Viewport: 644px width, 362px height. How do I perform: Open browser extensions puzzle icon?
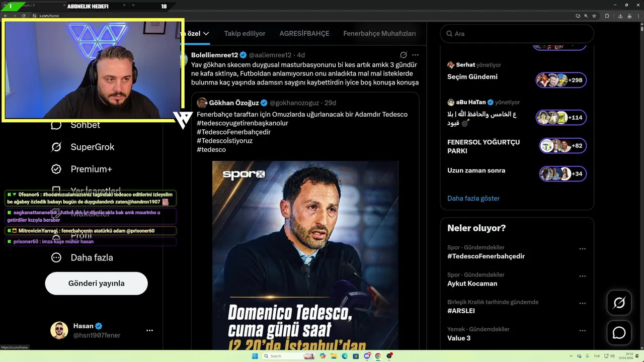pyautogui.click(x=607, y=16)
